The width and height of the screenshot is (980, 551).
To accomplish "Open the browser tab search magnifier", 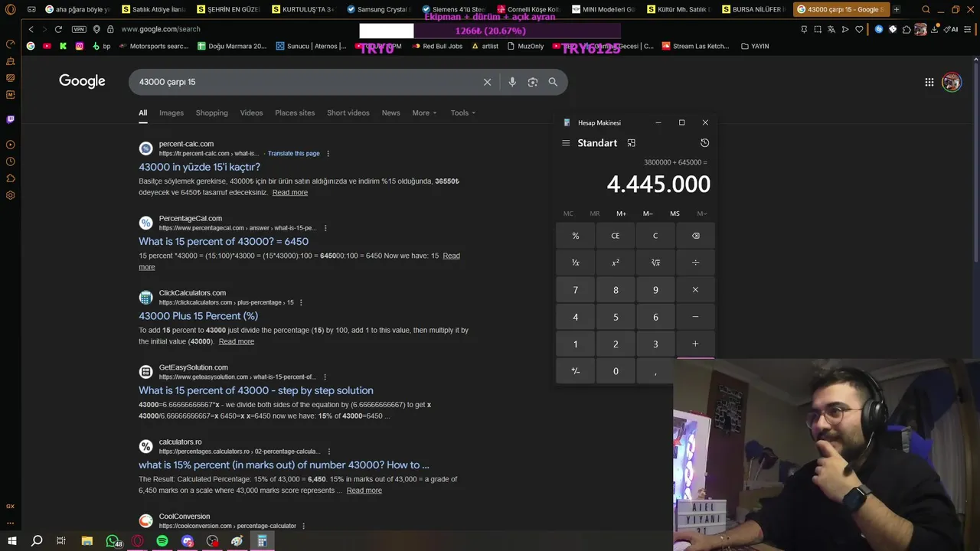I will coord(926,9).
